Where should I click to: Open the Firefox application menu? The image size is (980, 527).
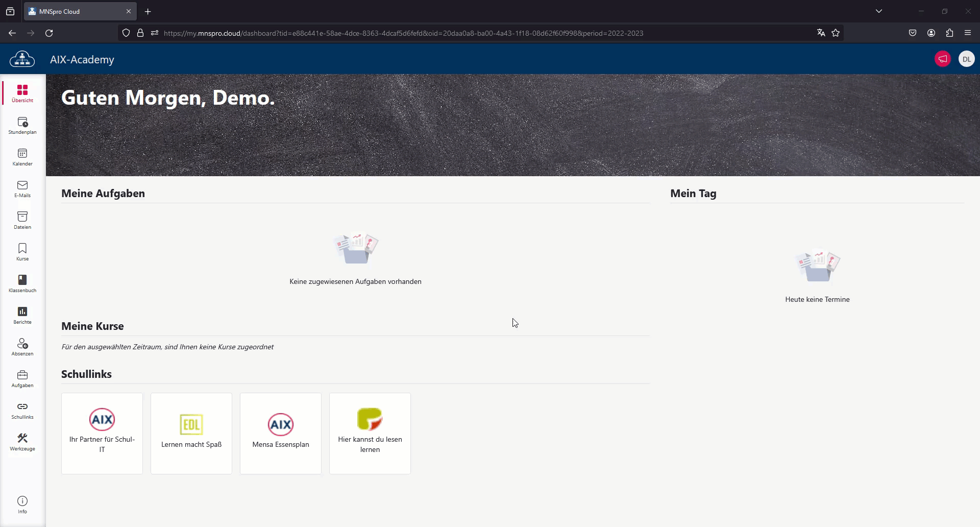967,33
